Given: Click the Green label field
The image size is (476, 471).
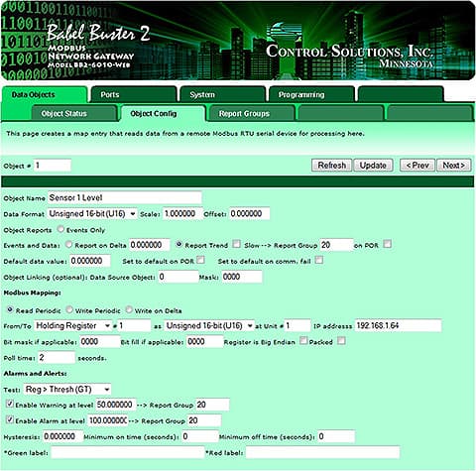Looking at the screenshot, I should pyautogui.click(x=128, y=452).
